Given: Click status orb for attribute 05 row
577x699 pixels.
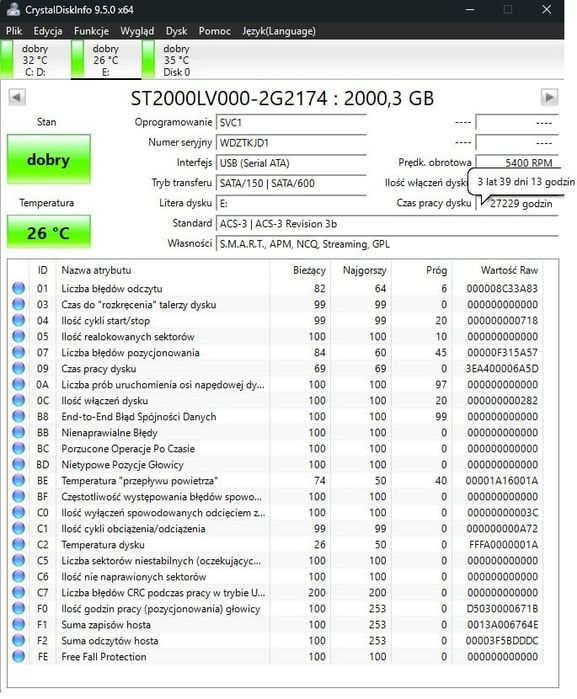Looking at the screenshot, I should click(18, 337).
